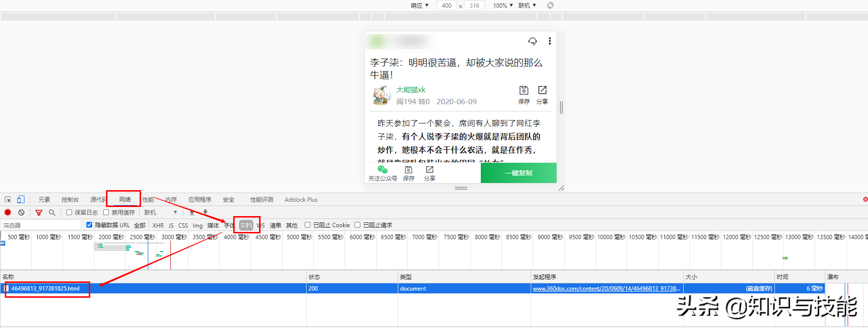Sort by 时间 column header
Viewport: 868px width, 328px height.
coord(800,277)
